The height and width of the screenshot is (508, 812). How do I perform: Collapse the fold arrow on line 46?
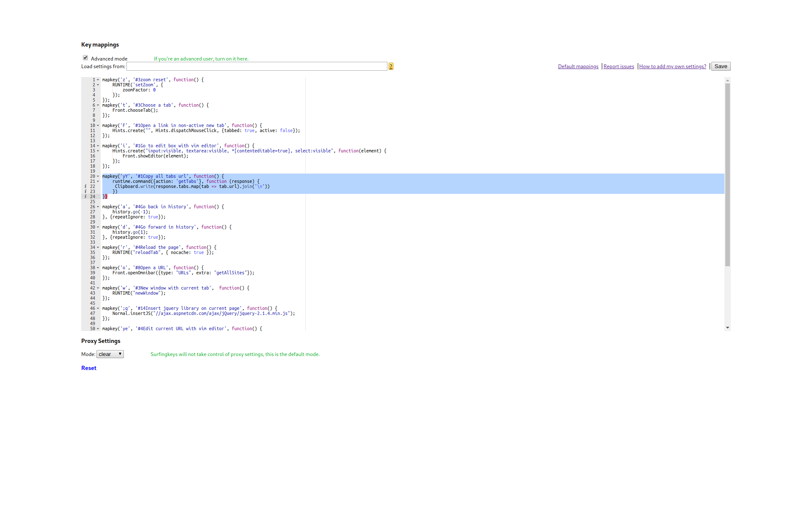(98, 308)
